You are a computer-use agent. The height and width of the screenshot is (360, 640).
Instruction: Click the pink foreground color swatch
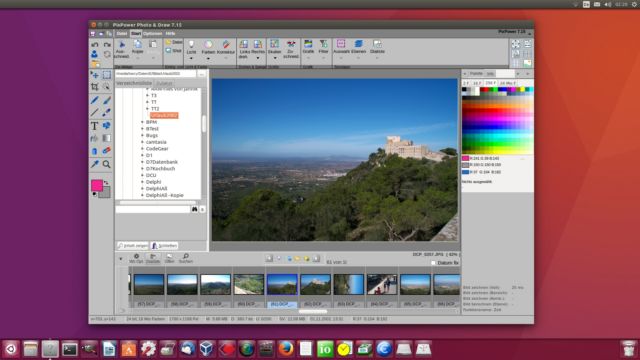click(x=97, y=186)
